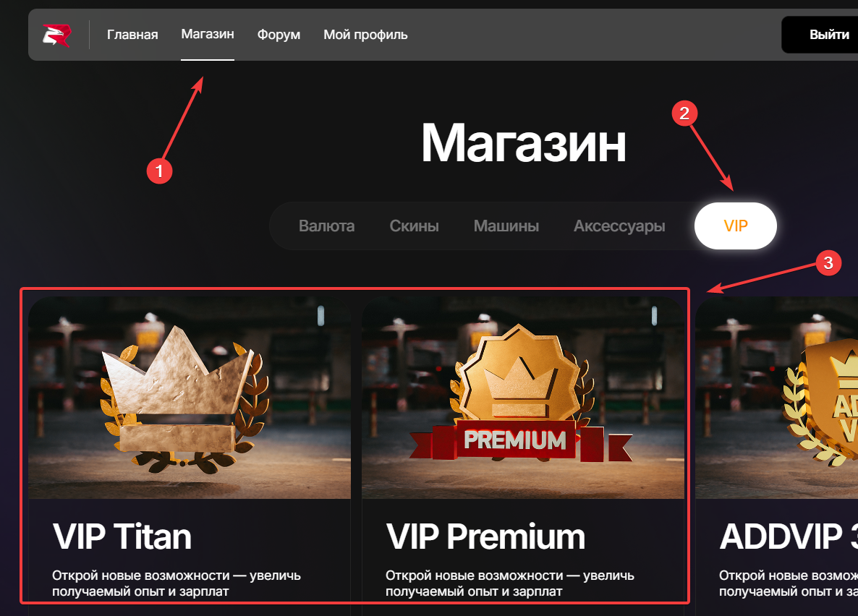Open the VIP Premium title

pyautogui.click(x=485, y=536)
